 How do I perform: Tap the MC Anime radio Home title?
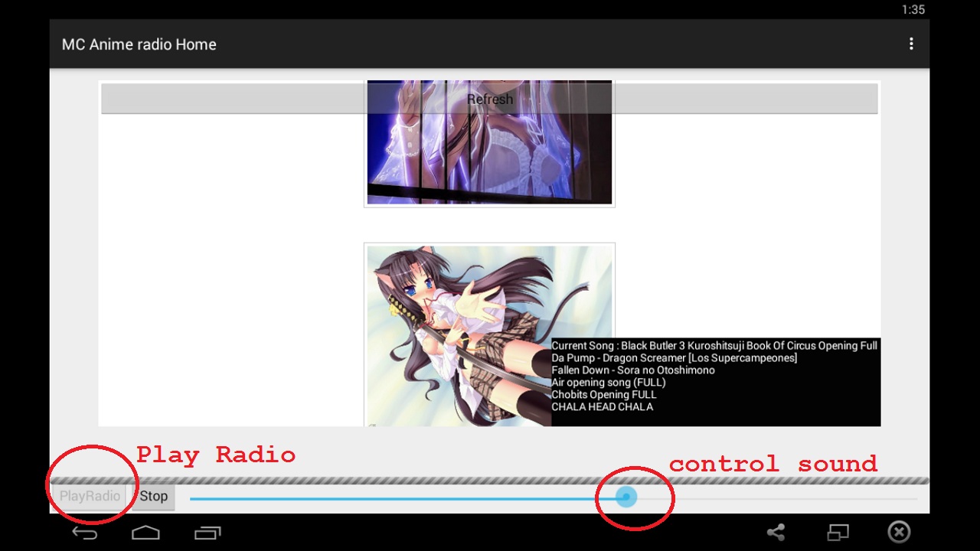[139, 44]
